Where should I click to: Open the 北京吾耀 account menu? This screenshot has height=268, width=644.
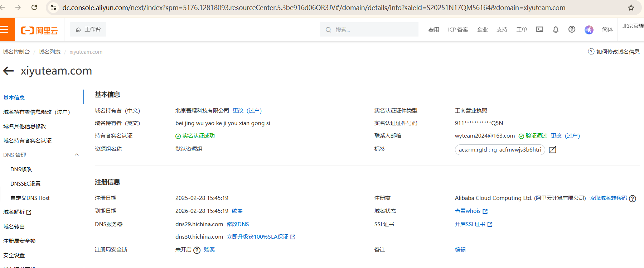[x=633, y=26]
